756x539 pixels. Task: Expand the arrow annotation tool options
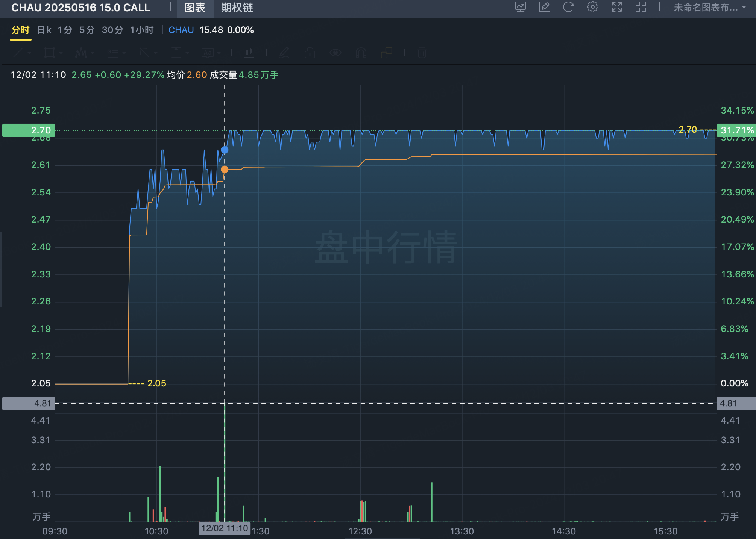tap(156, 53)
